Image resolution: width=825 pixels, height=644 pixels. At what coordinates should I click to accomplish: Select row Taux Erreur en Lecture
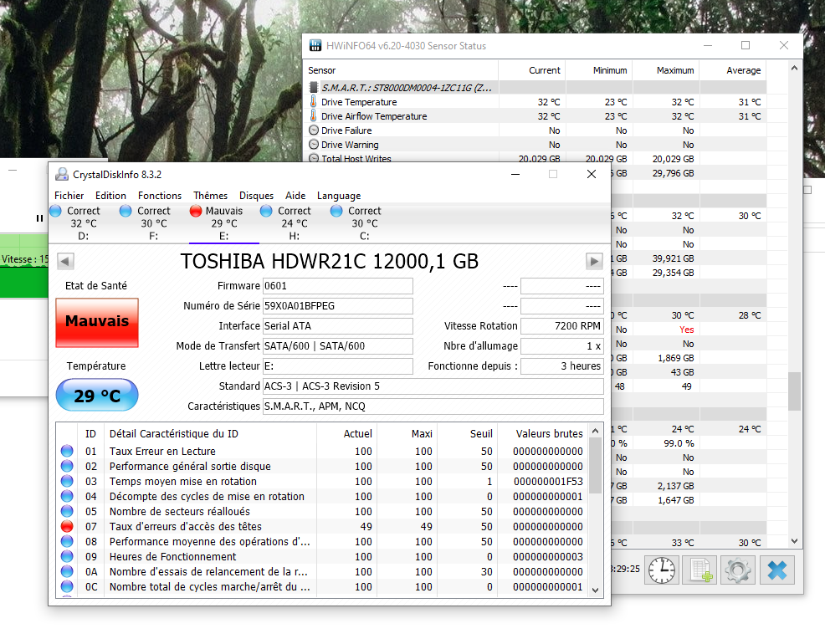322,451
